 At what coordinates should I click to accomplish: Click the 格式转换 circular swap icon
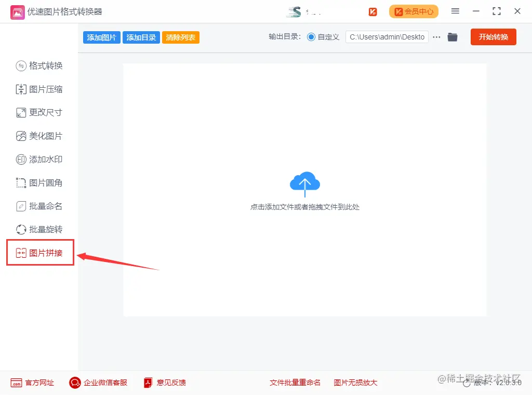coord(21,66)
